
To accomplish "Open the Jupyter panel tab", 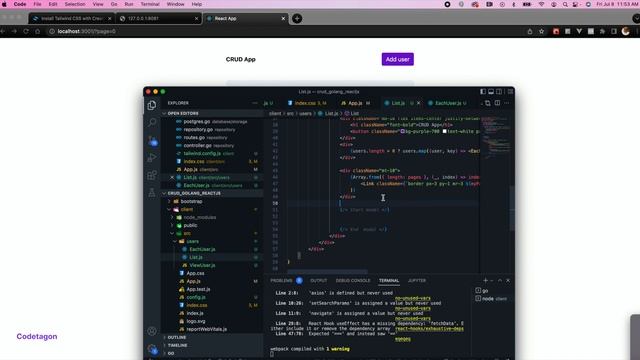I will tap(417, 281).
